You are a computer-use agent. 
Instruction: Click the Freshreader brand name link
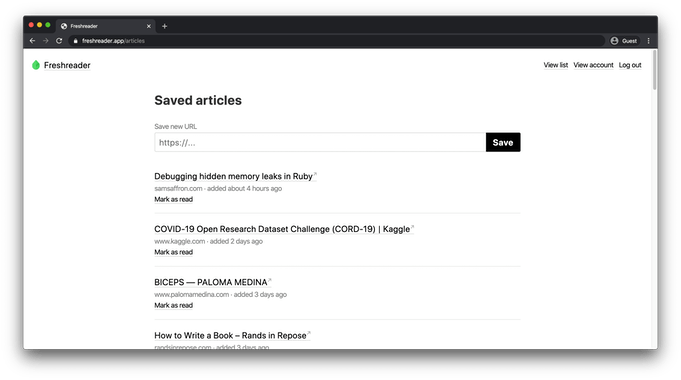tap(67, 65)
